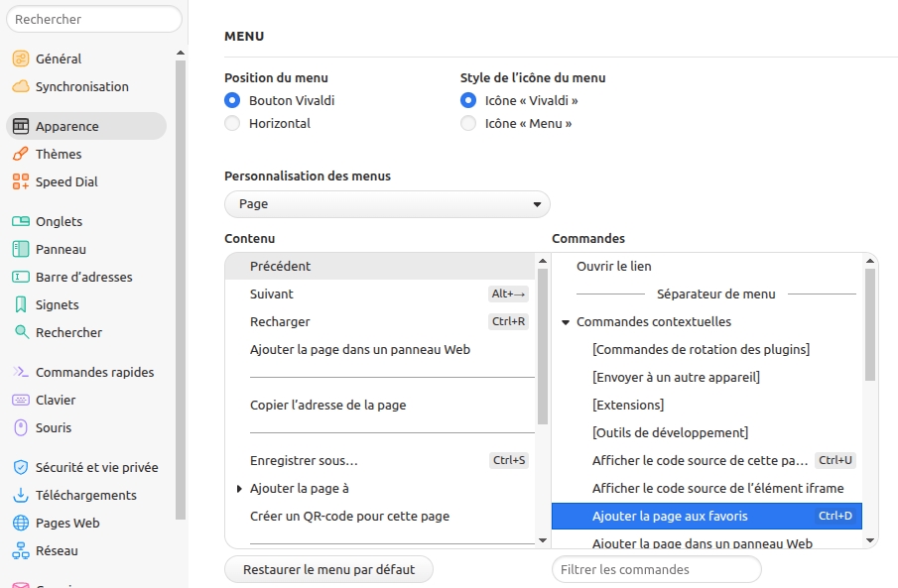
Task: Click the Thèmes paintbrush icon
Action: click(x=20, y=154)
